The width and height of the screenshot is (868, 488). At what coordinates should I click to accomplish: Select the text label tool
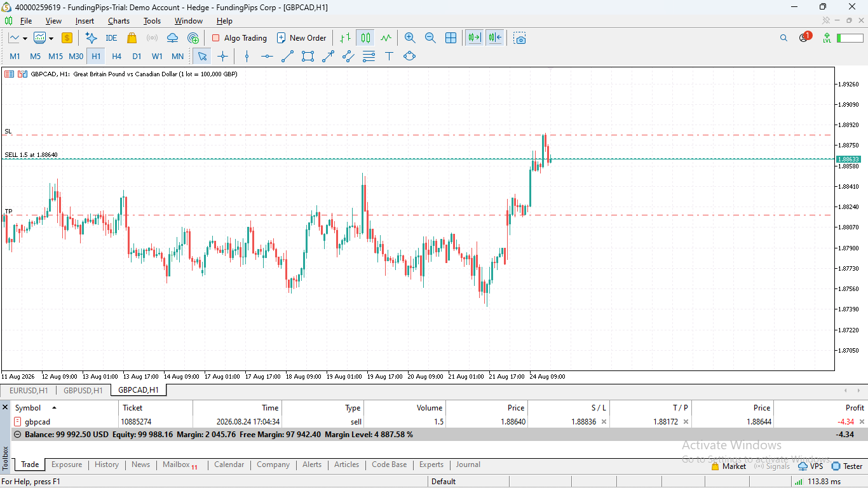tap(389, 56)
